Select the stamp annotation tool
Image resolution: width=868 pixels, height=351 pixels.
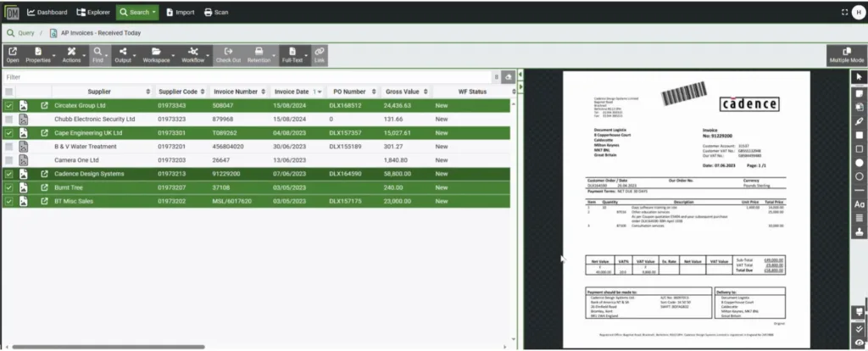[860, 232]
